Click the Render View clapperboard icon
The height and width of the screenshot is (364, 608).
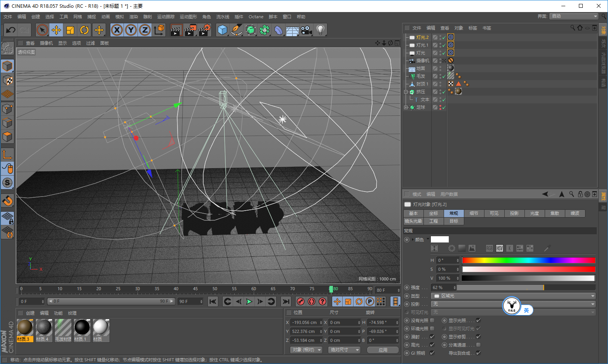tap(176, 30)
